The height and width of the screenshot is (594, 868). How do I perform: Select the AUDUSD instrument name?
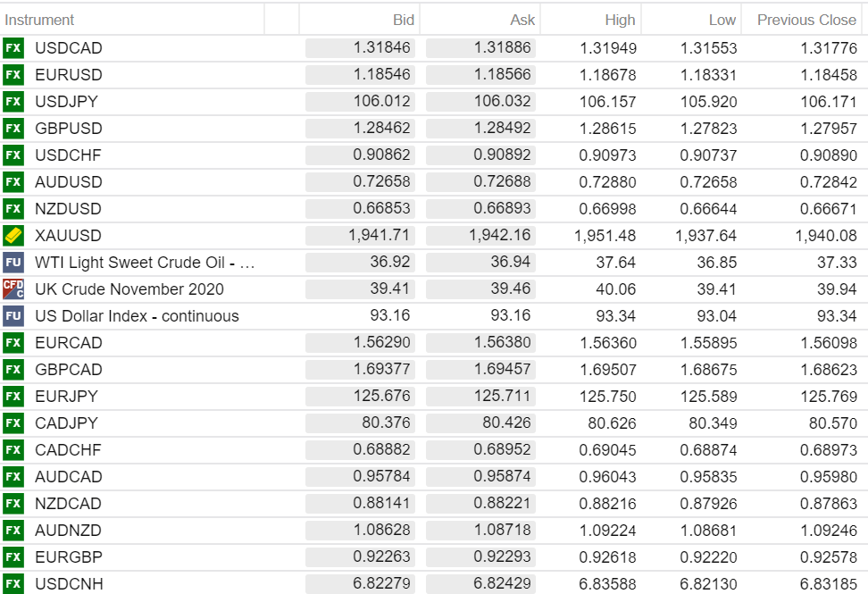(x=69, y=182)
